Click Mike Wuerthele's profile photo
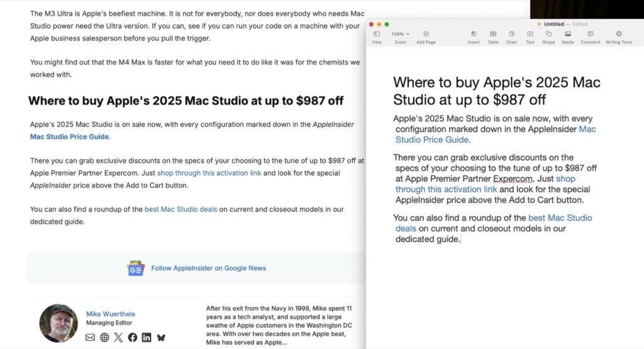This screenshot has width=644, height=349. [x=58, y=323]
